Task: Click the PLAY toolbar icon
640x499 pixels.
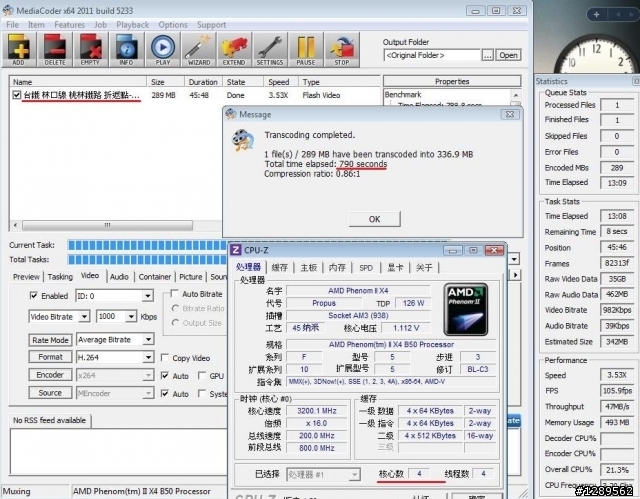Action: point(162,49)
